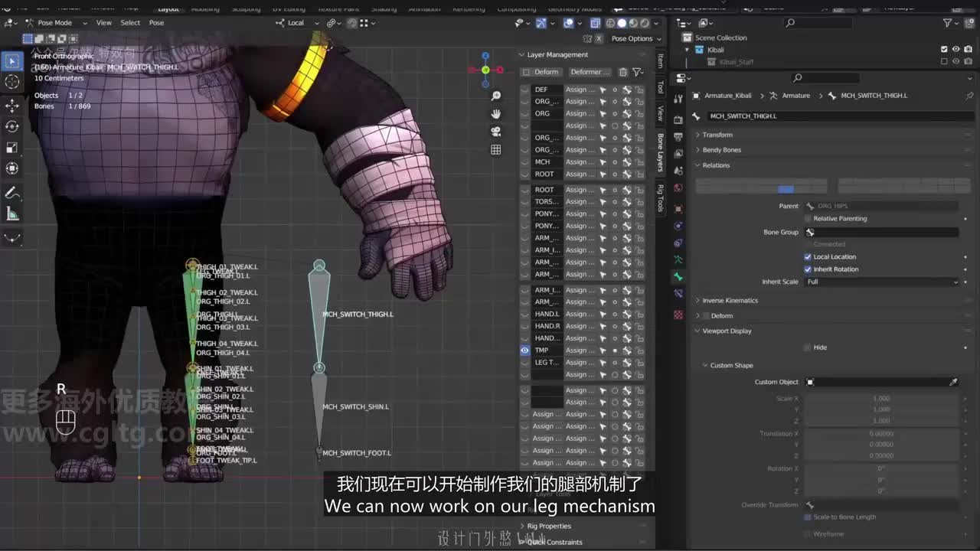The height and width of the screenshot is (551, 980).
Task: Click Assign button in TMP row
Action: pyautogui.click(x=579, y=350)
